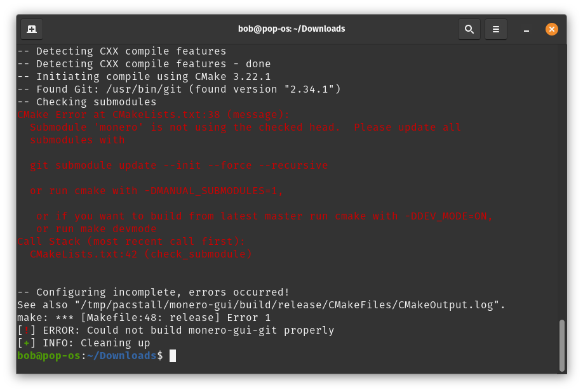Click the blinking block cursor at the prompt
The width and height of the screenshot is (583, 392).
171,355
